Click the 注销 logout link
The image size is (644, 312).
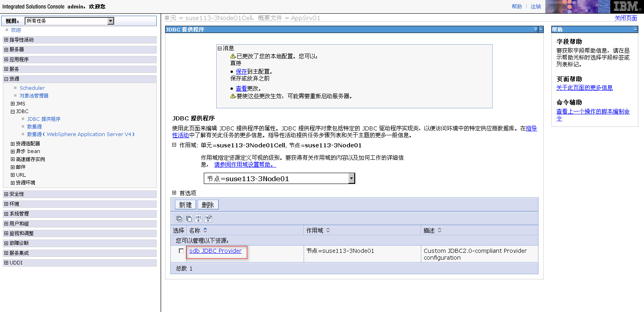(536, 7)
